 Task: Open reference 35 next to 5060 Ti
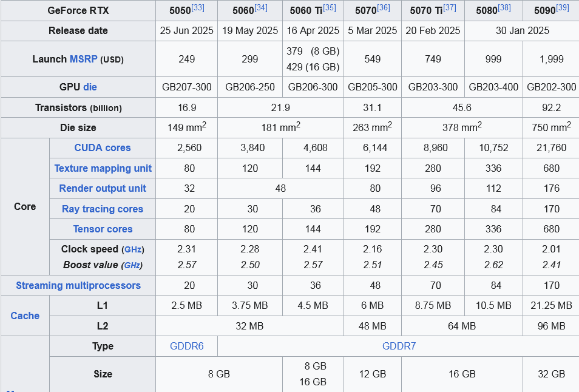(330, 7)
